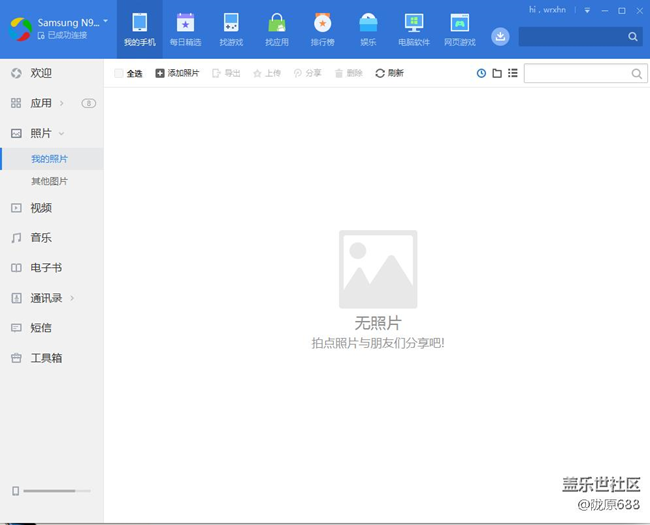This screenshot has width=650, height=525.
Task: Open the 排行榜 rankings page
Action: [x=322, y=29]
